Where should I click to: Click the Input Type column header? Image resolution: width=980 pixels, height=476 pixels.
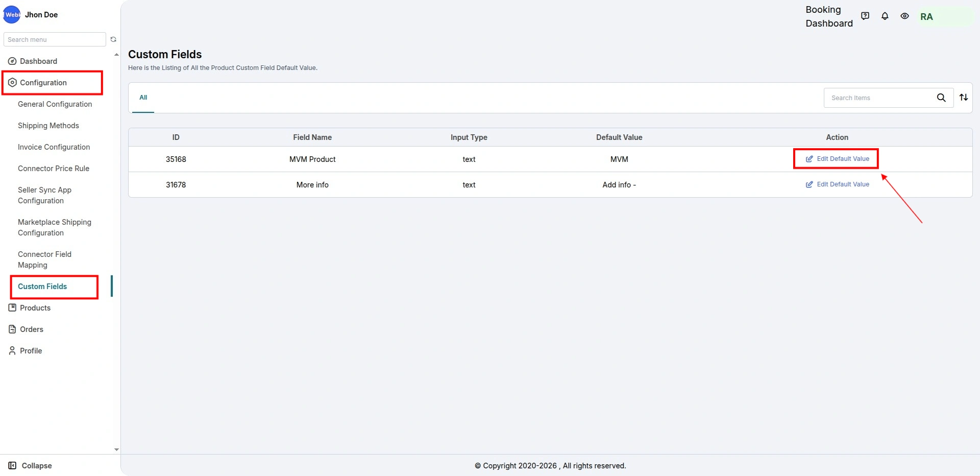469,137
